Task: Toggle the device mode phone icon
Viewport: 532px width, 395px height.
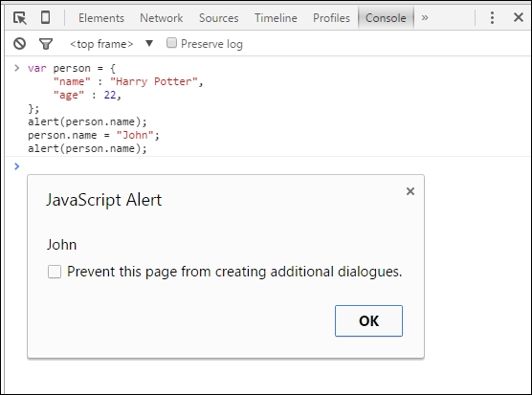Action: 46,17
